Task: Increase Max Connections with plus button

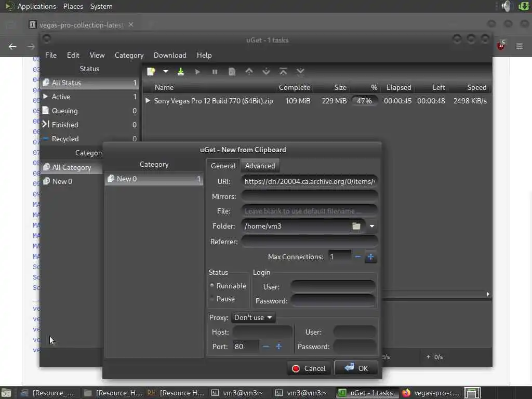Action: coord(371,257)
